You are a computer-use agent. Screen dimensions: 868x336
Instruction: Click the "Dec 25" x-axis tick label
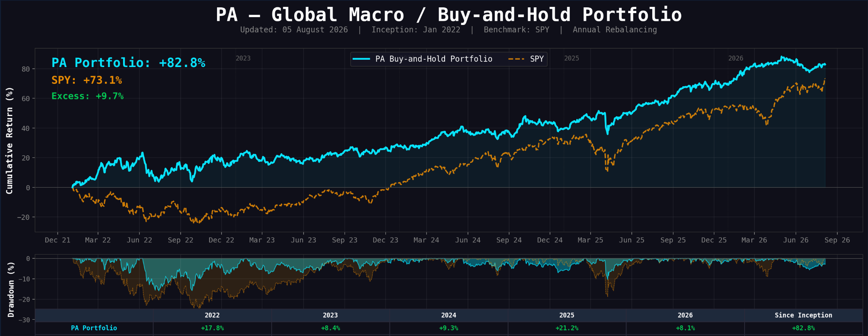click(x=714, y=240)
